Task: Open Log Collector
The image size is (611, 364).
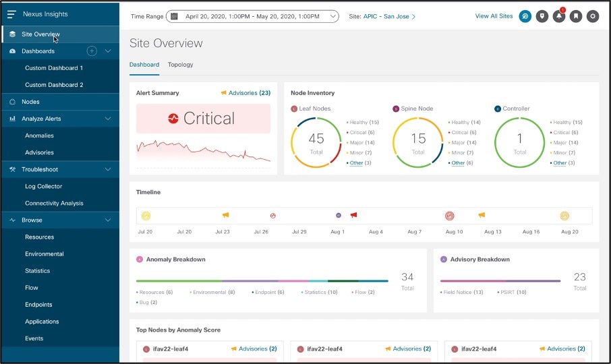Action: point(44,187)
